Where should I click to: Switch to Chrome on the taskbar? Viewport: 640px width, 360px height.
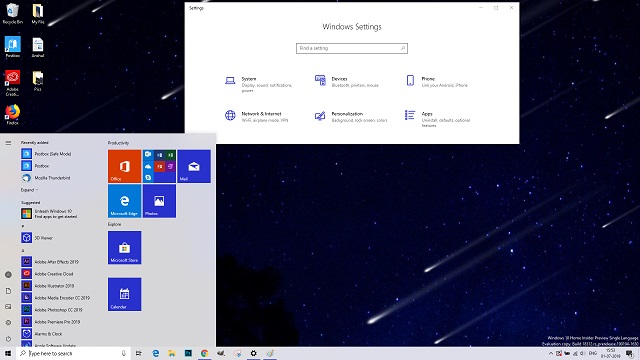click(204, 353)
